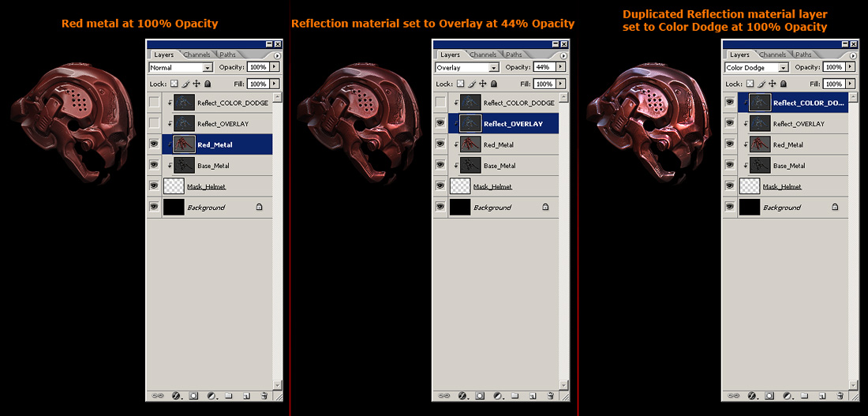Lock transparent pixels in middle Layers panel

(461, 84)
